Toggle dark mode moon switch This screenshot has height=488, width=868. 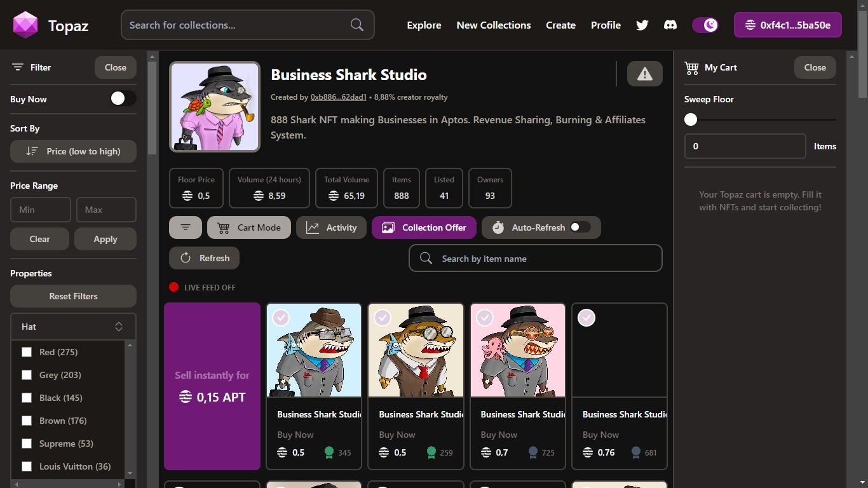click(705, 25)
